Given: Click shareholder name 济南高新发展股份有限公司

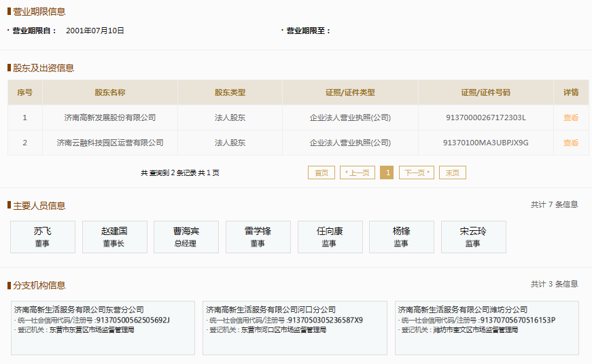Looking at the screenshot, I should point(110,117).
